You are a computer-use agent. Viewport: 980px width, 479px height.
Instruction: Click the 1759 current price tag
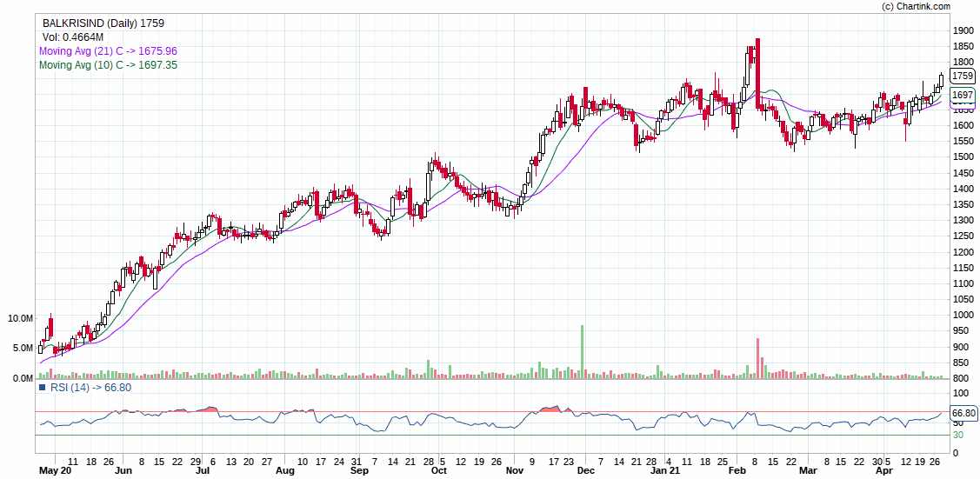(x=962, y=76)
